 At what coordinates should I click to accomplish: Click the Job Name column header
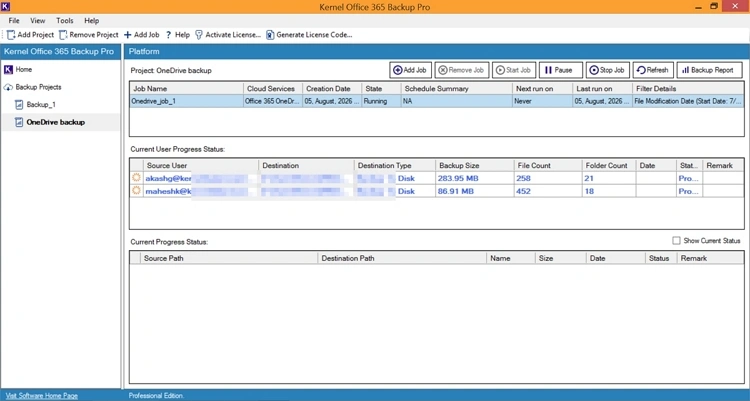(x=187, y=89)
